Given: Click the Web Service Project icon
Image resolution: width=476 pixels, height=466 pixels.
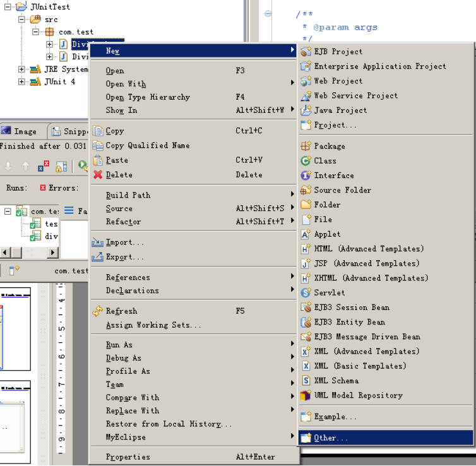Looking at the screenshot, I should (x=306, y=95).
